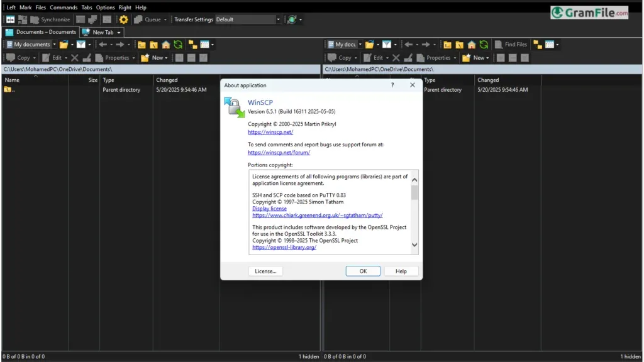
Task: Click the home directory icon in right panel
Action: pyautogui.click(x=472, y=45)
